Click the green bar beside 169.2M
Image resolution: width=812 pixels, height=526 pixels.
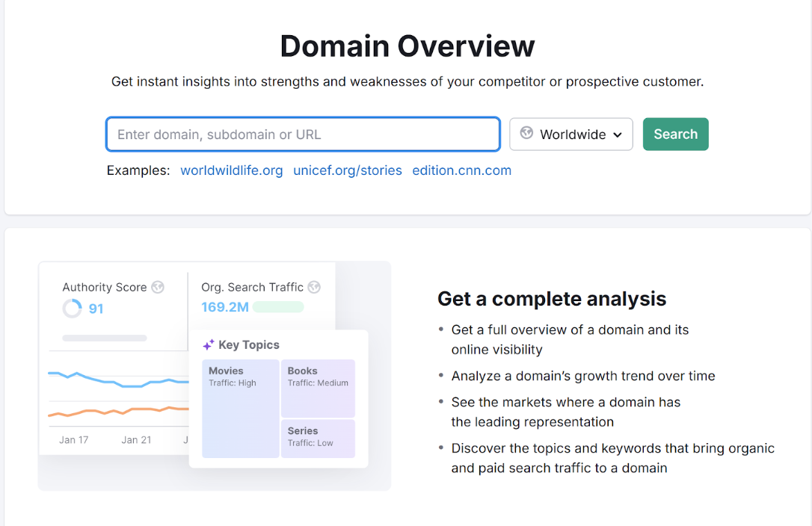[278, 307]
